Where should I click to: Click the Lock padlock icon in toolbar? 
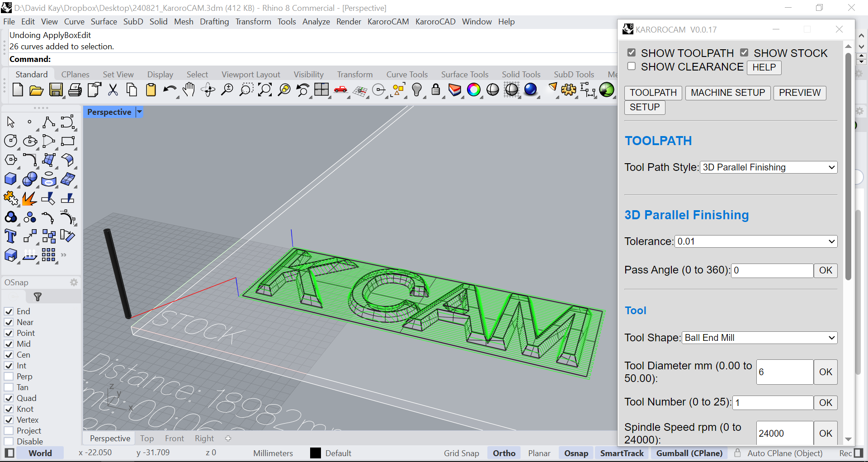436,90
